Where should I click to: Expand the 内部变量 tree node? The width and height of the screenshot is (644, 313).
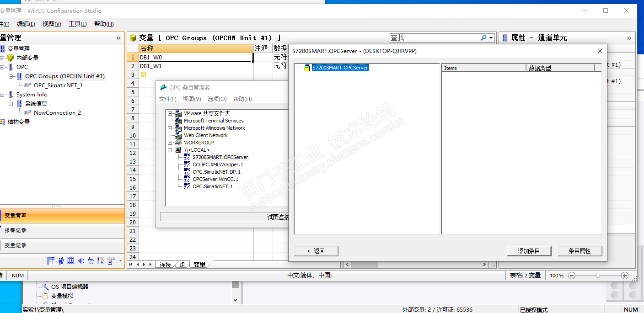pos(2,58)
